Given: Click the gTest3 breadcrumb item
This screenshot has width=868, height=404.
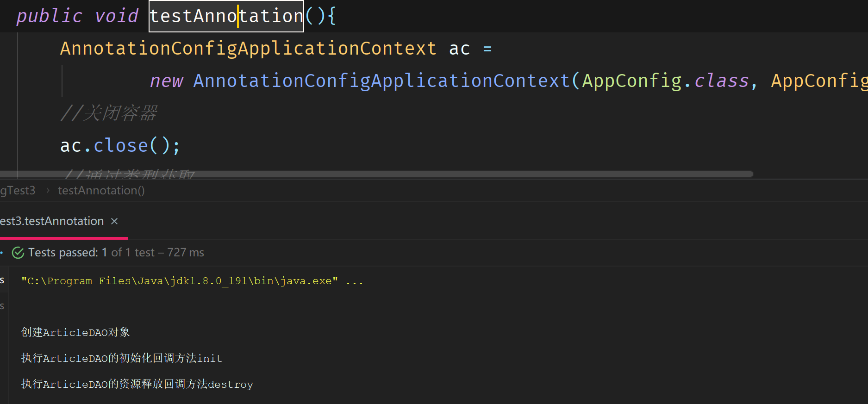Looking at the screenshot, I should pyautogui.click(x=18, y=191).
